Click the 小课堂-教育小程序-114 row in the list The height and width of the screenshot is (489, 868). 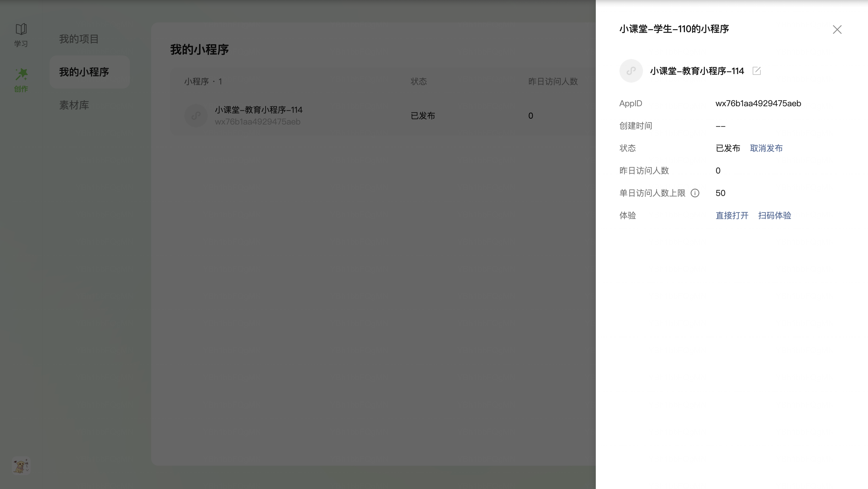click(258, 110)
